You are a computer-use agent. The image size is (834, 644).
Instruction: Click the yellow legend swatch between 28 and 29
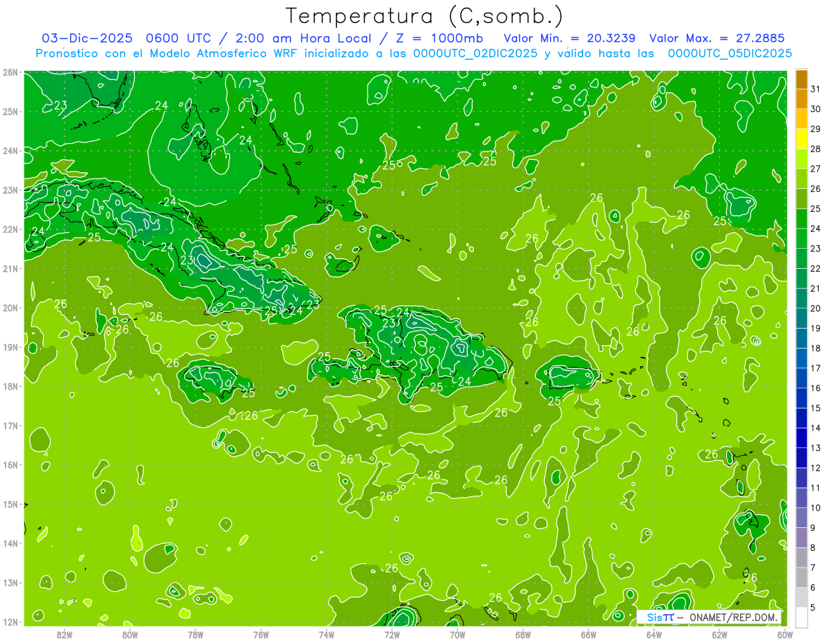click(801, 138)
